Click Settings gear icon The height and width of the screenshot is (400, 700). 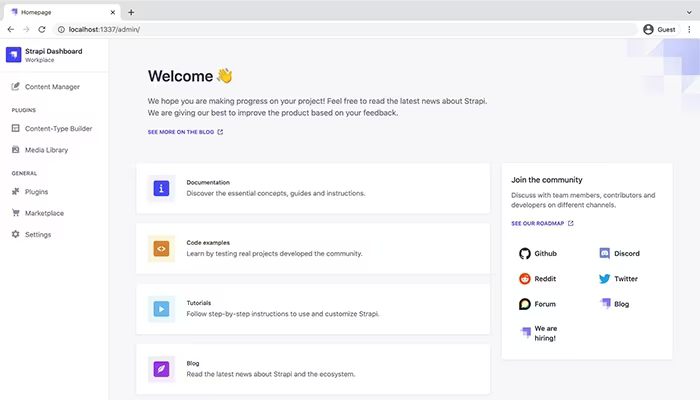point(16,234)
